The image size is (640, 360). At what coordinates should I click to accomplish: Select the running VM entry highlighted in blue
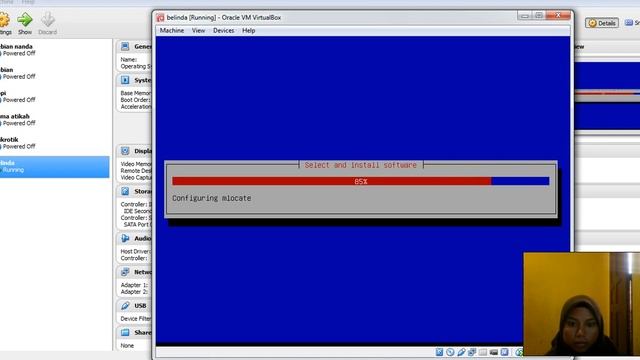pos(55,167)
